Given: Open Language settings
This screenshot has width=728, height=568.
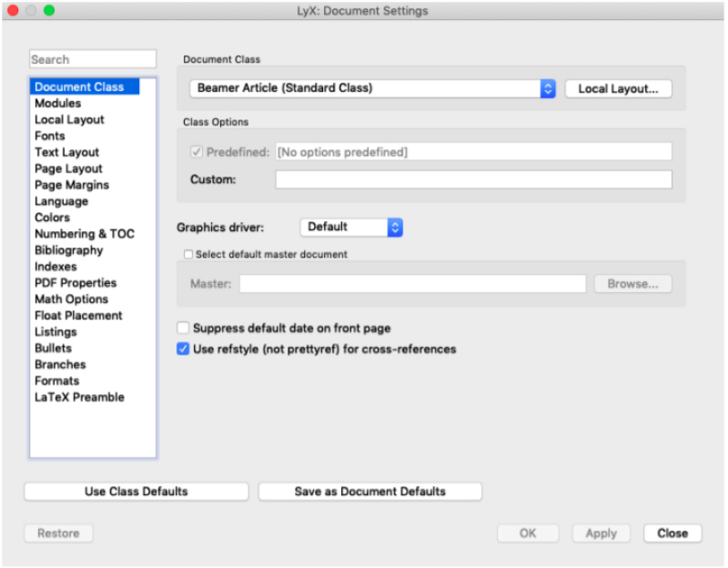Looking at the screenshot, I should point(61,201).
